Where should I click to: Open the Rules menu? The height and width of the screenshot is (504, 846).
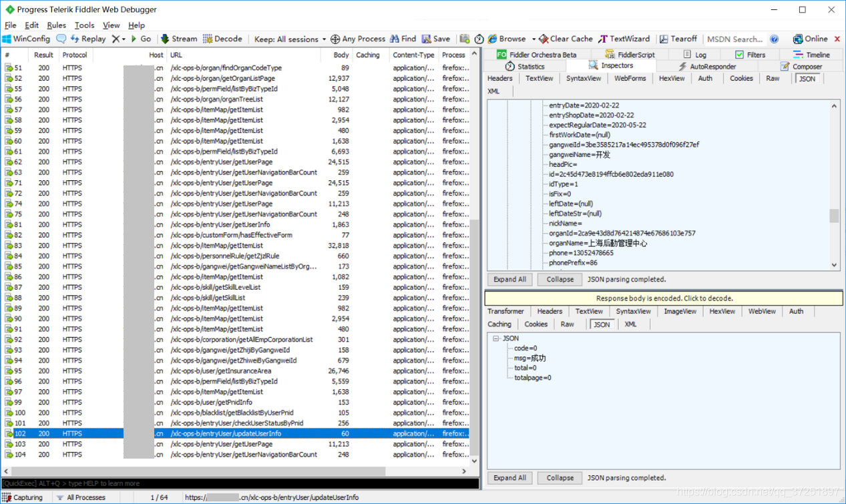(56, 25)
